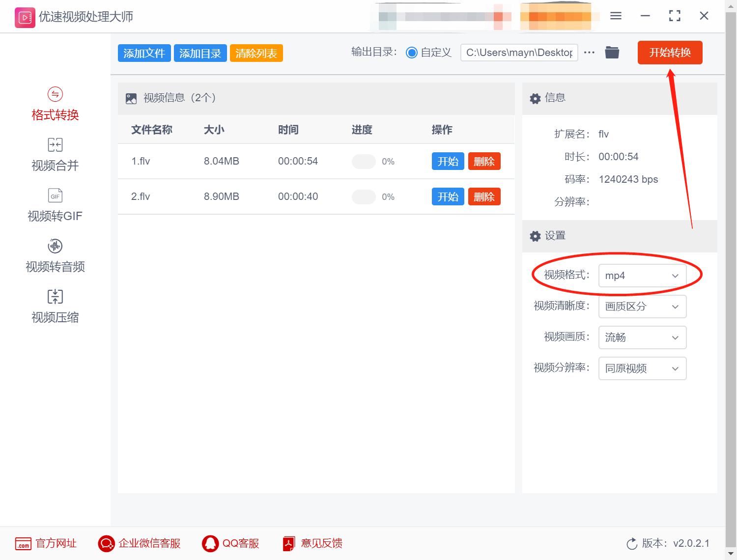Select the 视频压缩 compression tool
This screenshot has height=560, width=737.
pos(55,306)
